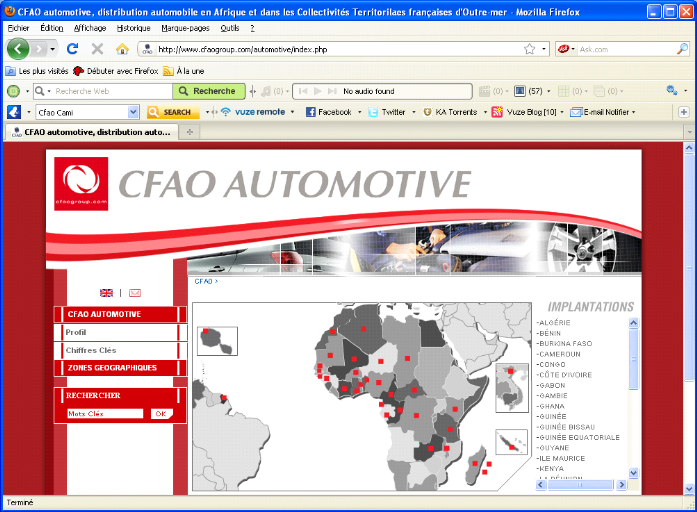This screenshot has width=697, height=512.
Task: Click the implantations horizontal scrollbar right arrow
Action: (622, 484)
